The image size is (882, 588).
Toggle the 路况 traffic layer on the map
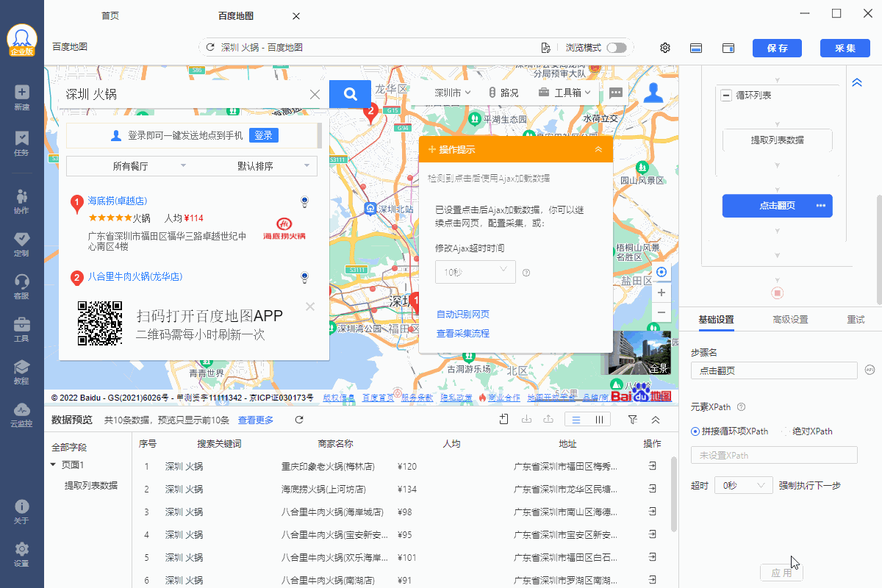pyautogui.click(x=503, y=93)
